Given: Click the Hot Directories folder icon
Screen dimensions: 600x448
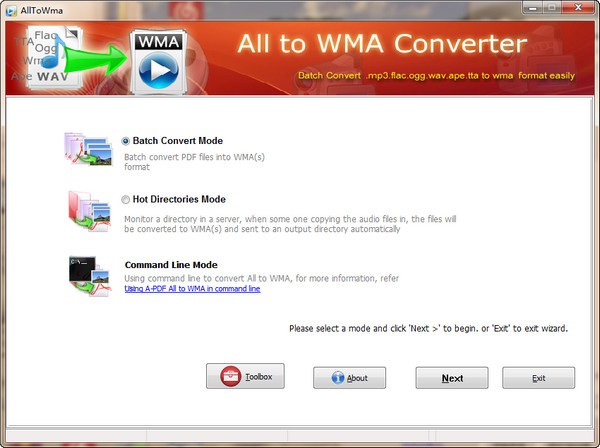Looking at the screenshot, I should pyautogui.click(x=90, y=211).
